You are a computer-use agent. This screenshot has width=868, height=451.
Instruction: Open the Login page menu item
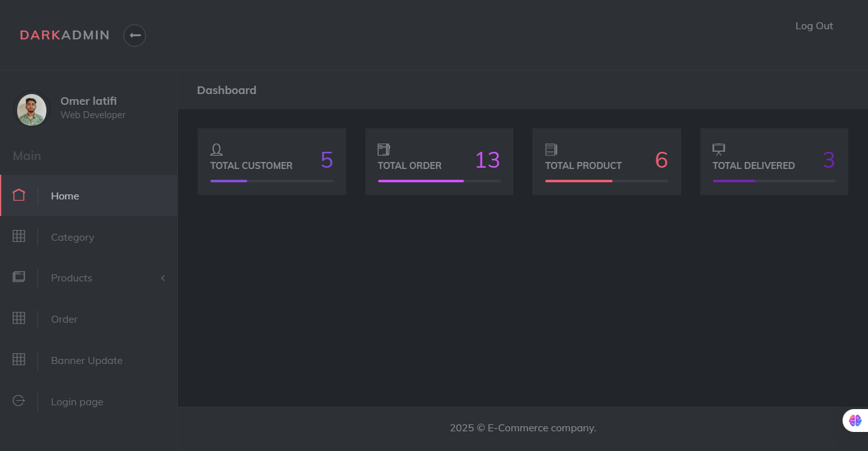[x=76, y=401]
